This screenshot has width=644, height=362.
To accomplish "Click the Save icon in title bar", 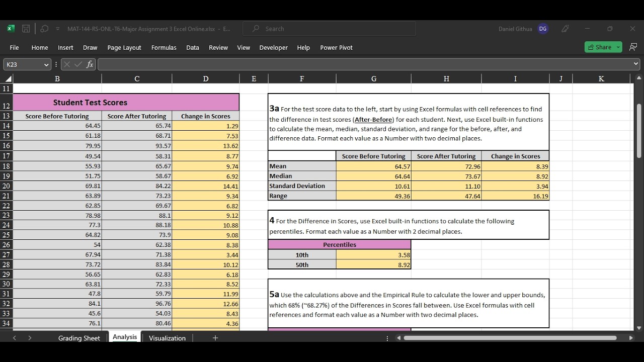I will point(26,29).
